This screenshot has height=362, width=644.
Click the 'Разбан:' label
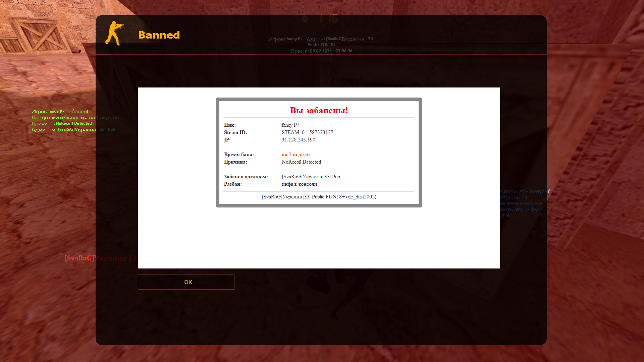coord(233,184)
